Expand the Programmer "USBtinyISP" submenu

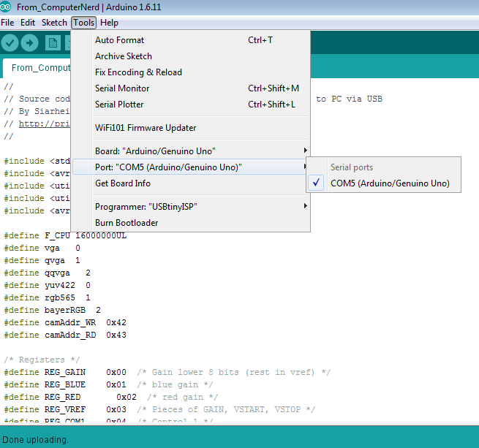click(x=191, y=206)
